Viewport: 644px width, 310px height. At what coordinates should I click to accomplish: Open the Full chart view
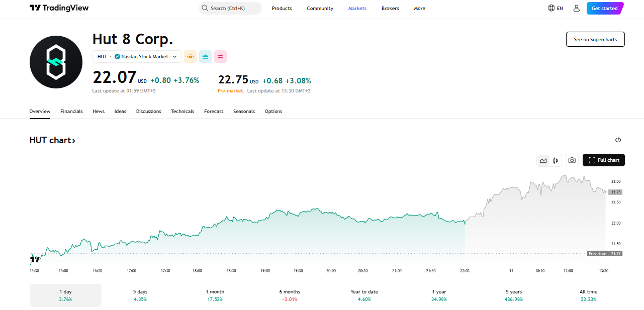pyautogui.click(x=604, y=160)
